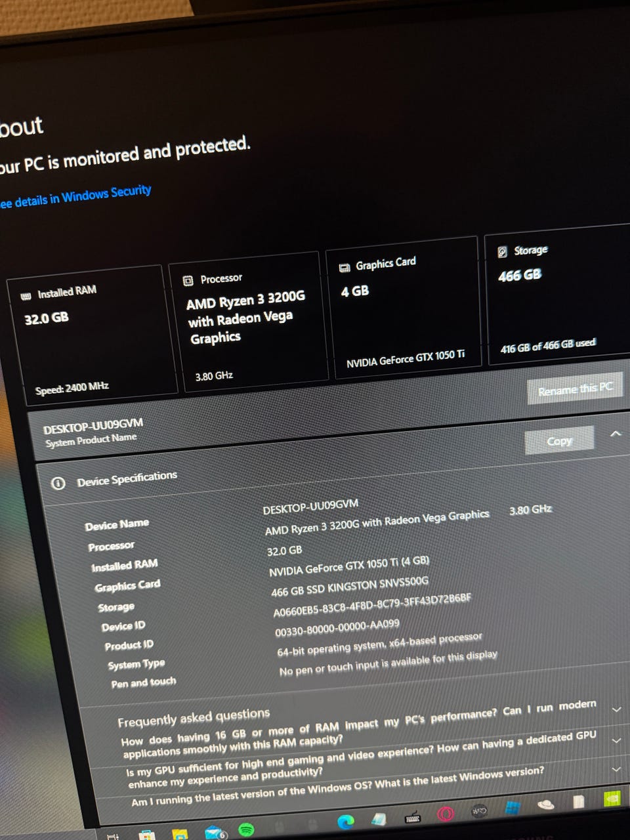Image resolution: width=630 pixels, height=840 pixels.
Task: Click NVIDIA GeForce GTX 1050 Ti (4 GB) value
Action: click(349, 566)
